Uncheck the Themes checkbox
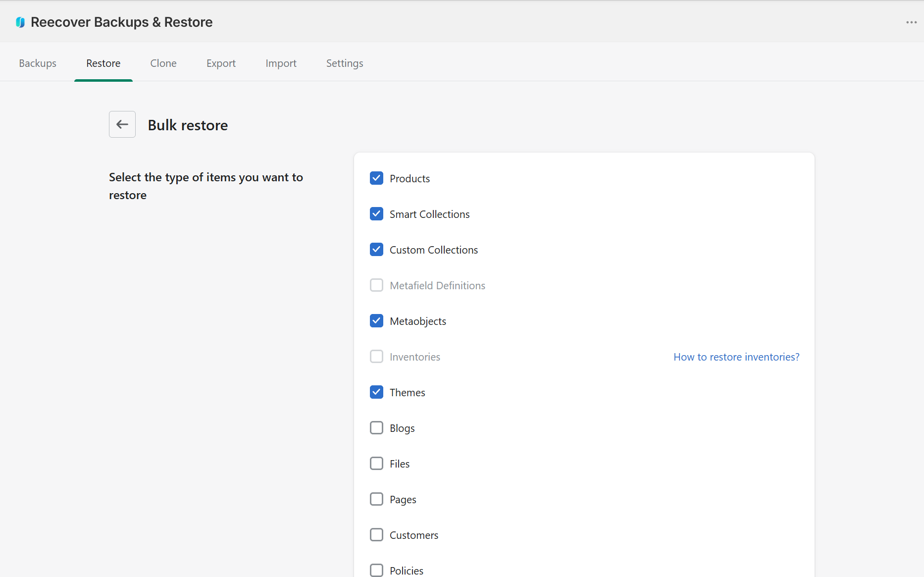The height and width of the screenshot is (577, 924). click(376, 392)
